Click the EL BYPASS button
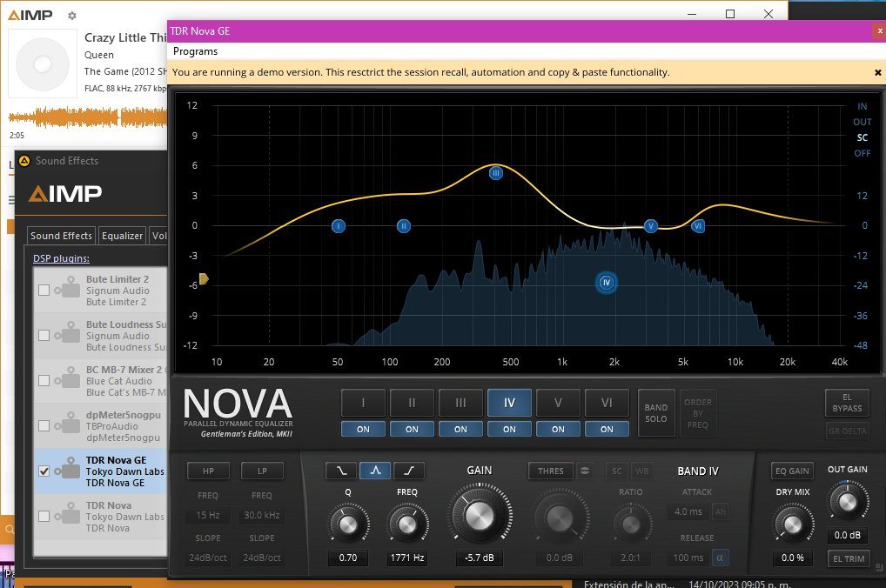Screen dimensions: 886x588 coord(847,403)
